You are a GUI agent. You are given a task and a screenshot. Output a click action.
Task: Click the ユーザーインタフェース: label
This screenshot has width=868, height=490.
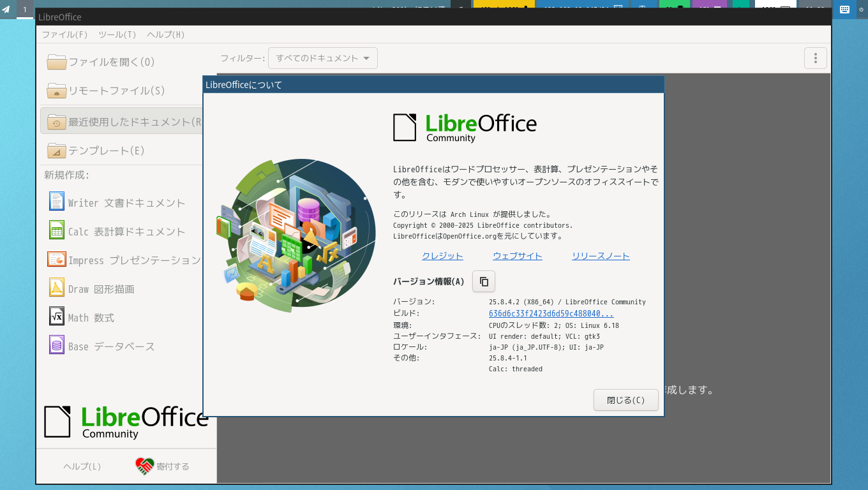pyautogui.click(x=437, y=336)
